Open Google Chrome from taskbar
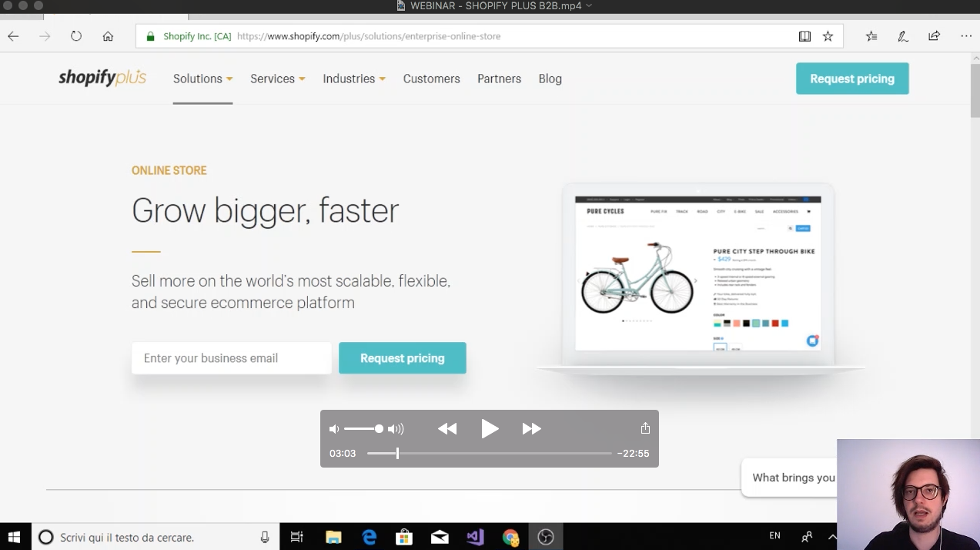The height and width of the screenshot is (550, 980). coord(510,537)
